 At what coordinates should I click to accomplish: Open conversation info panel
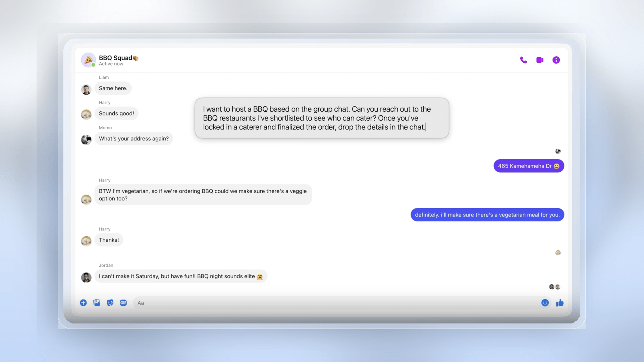(556, 60)
